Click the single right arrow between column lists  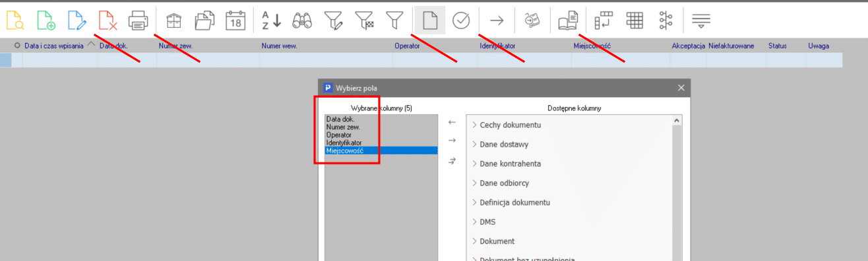pos(452,141)
